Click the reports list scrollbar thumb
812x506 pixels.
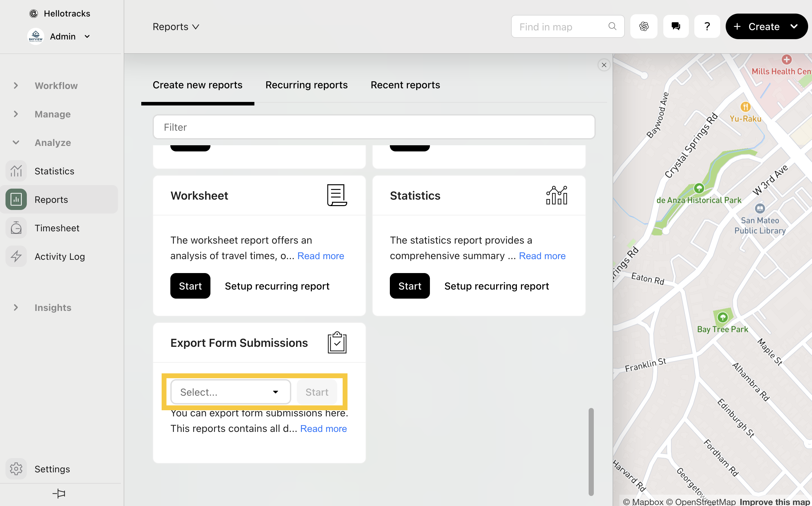(591, 452)
